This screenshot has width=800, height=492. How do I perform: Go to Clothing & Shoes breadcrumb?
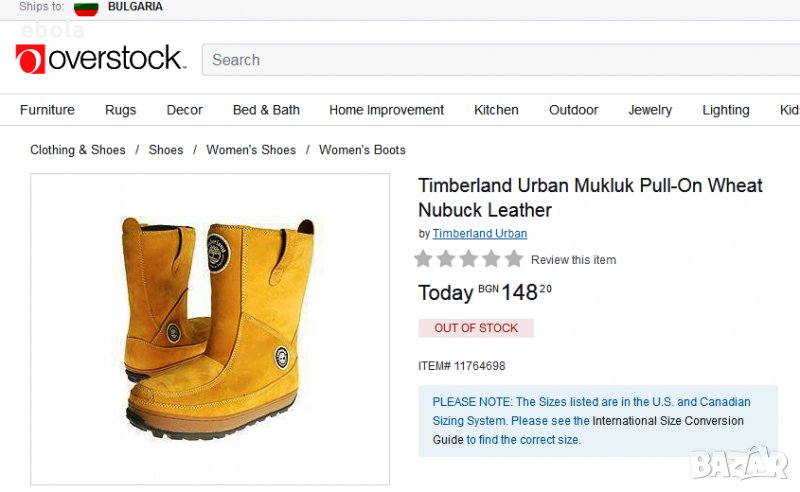point(78,150)
